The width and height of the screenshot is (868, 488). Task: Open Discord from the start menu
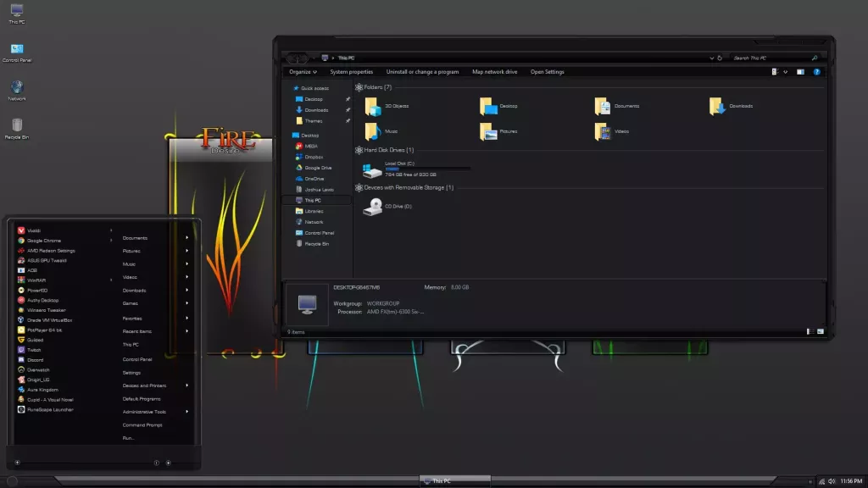pos(34,360)
